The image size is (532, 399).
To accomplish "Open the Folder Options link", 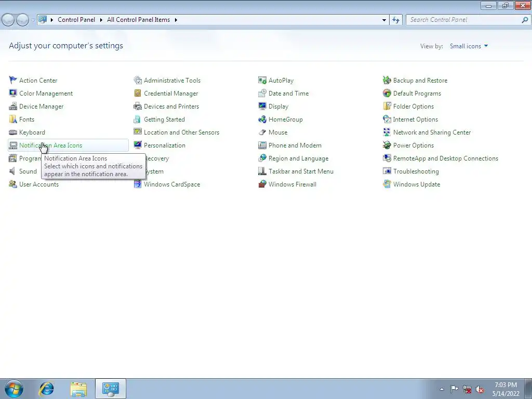I will point(413,107).
